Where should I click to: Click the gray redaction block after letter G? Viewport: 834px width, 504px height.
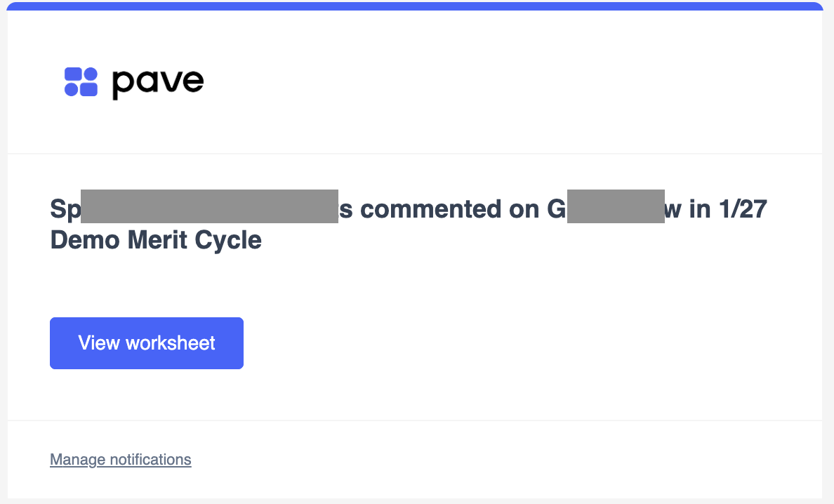[x=616, y=206]
